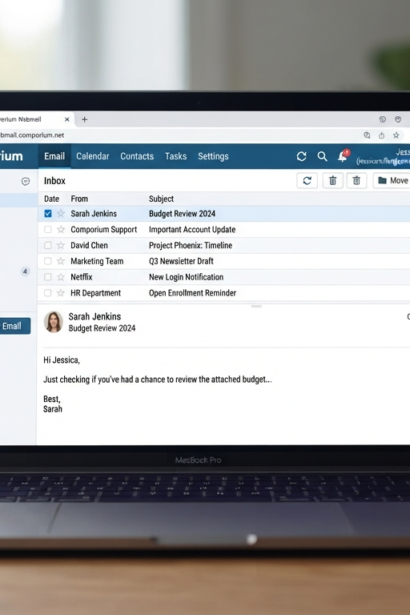Select the Marketing Team email checkbox
Image resolution: width=410 pixels, height=615 pixels.
48,261
